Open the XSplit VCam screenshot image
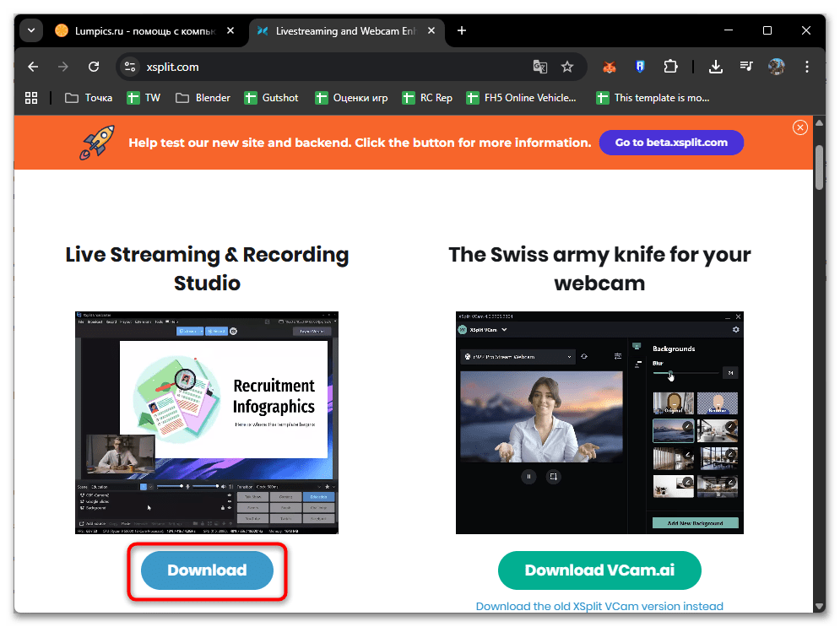This screenshot has height=627, width=840. (x=599, y=423)
